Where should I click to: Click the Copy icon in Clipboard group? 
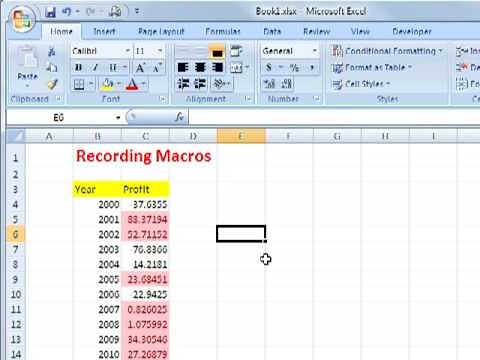pyautogui.click(x=52, y=68)
